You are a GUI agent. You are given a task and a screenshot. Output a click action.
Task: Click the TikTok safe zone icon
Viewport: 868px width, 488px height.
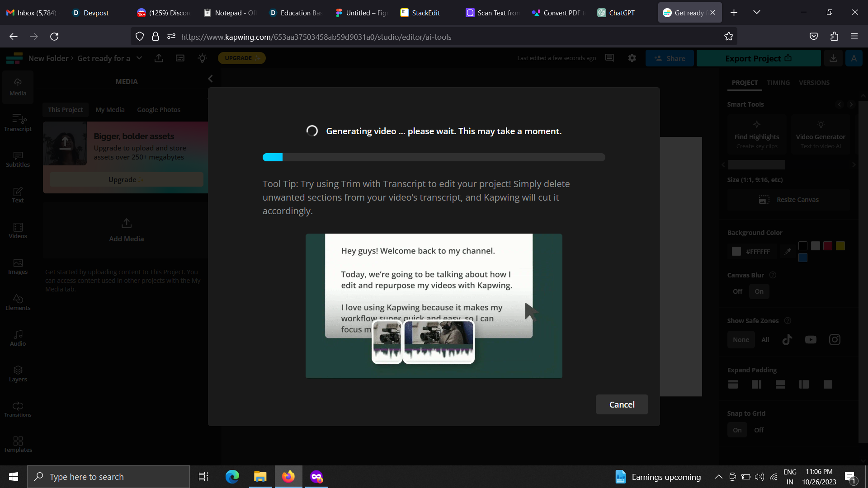point(787,339)
